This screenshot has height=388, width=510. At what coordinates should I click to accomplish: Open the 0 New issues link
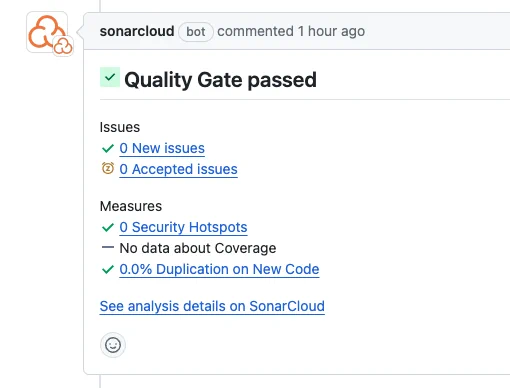click(x=162, y=148)
